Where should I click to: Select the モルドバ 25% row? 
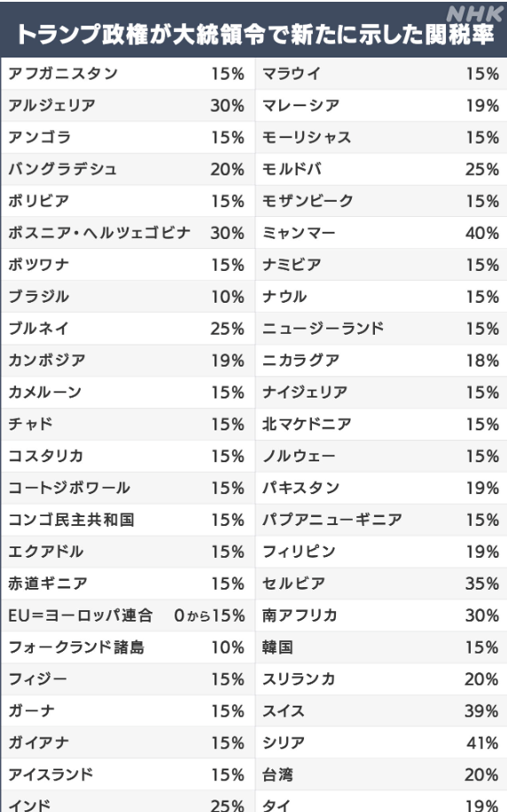click(381, 169)
